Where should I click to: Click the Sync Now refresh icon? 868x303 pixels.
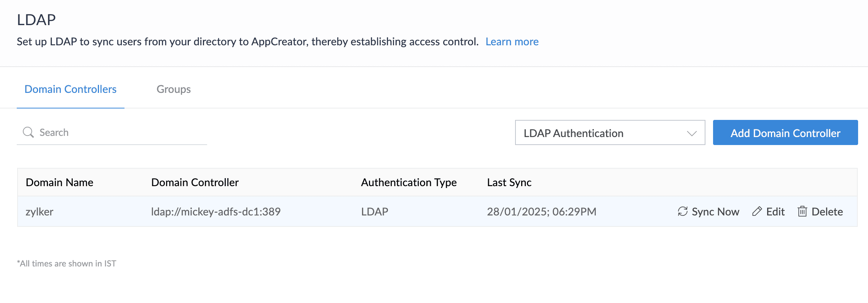683,211
